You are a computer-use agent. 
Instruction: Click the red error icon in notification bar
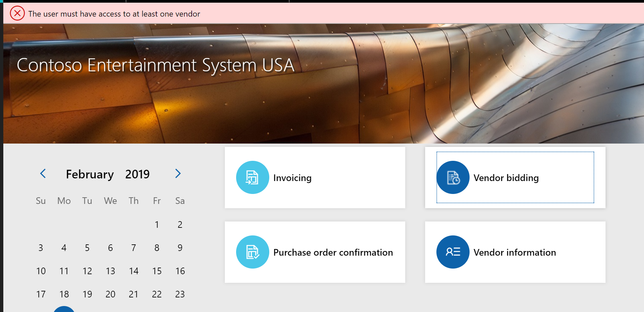pyautogui.click(x=17, y=14)
